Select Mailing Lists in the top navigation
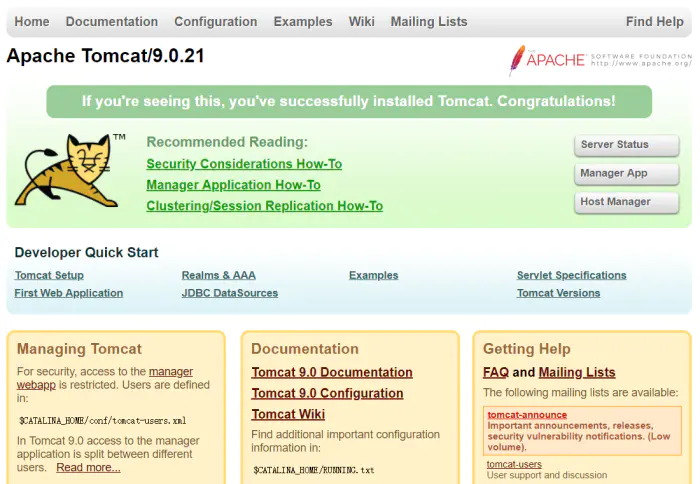700x484 pixels. click(429, 21)
